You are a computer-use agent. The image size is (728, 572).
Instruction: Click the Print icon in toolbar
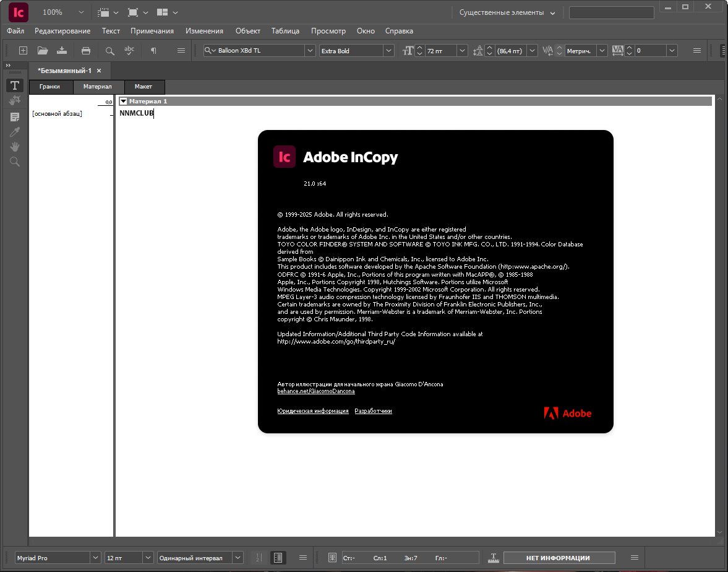pos(86,51)
